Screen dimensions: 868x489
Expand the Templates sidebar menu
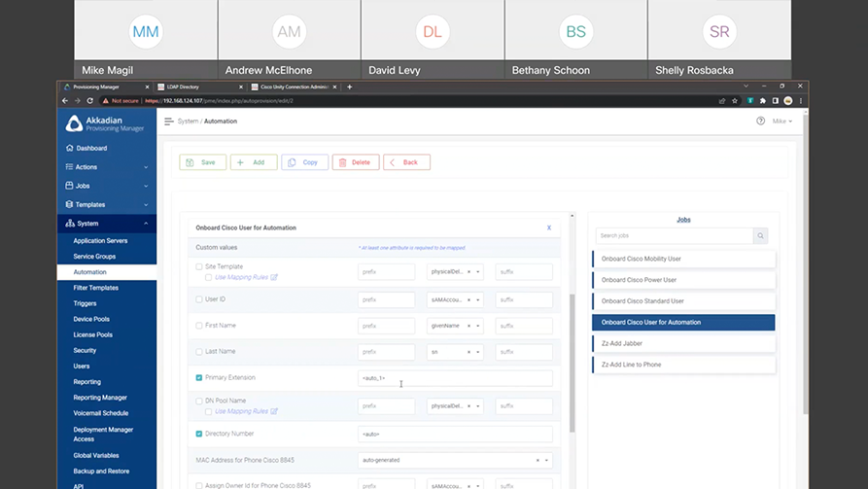click(106, 204)
